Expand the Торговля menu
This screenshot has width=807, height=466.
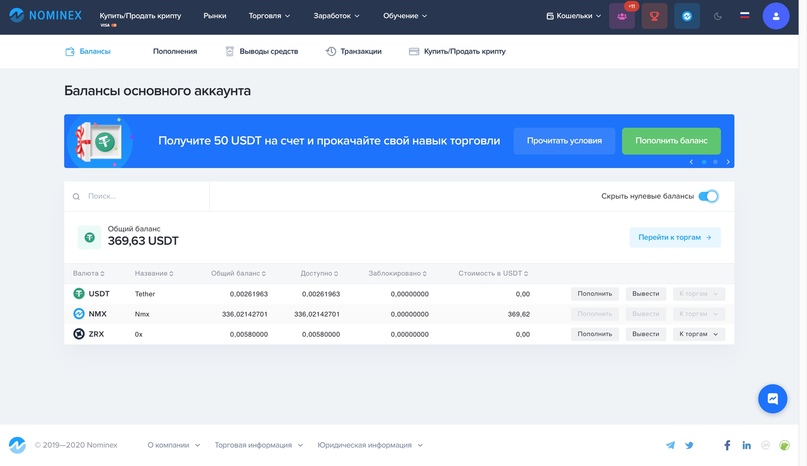pyautogui.click(x=269, y=16)
